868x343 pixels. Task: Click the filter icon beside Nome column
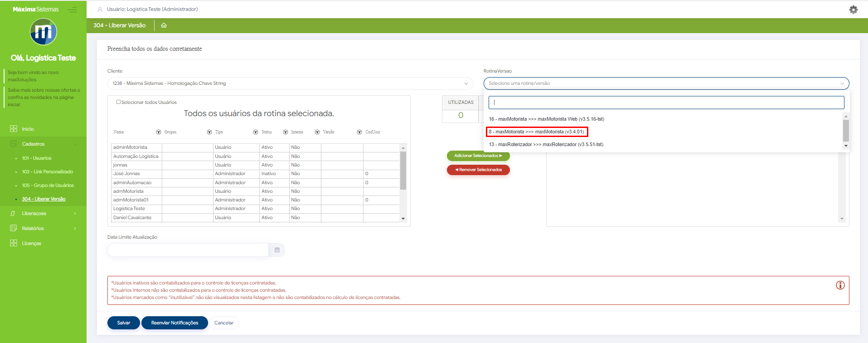[x=159, y=132]
